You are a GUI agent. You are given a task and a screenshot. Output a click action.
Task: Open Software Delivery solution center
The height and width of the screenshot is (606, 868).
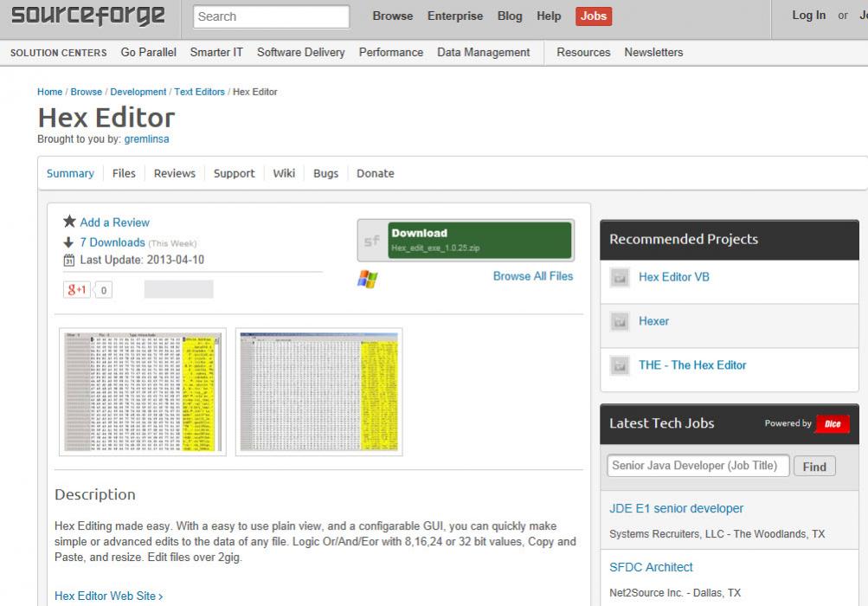pyautogui.click(x=300, y=52)
